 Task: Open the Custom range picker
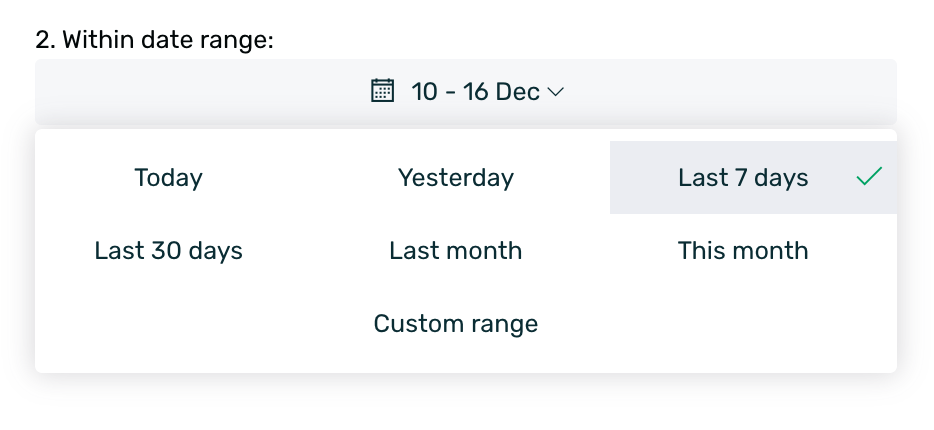[x=456, y=324]
